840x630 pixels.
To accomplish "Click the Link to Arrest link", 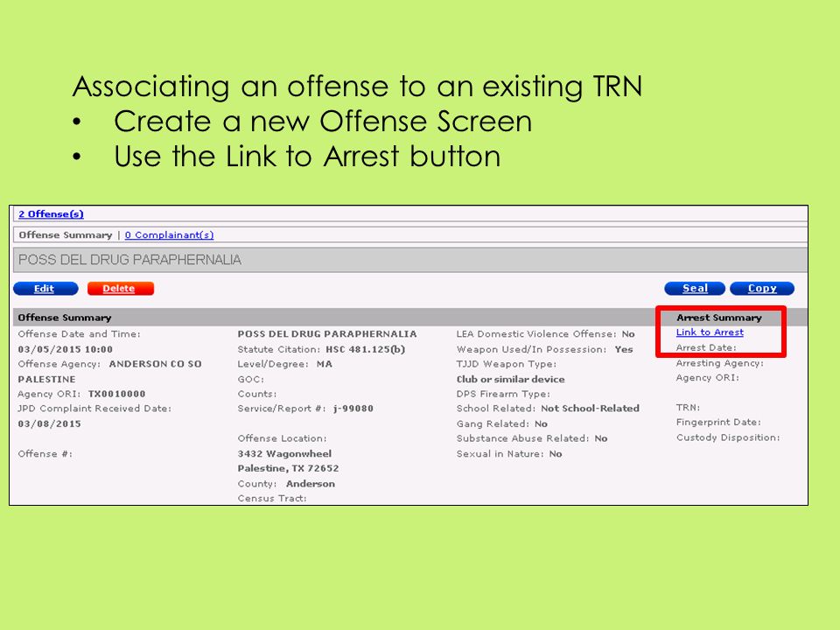I will click(710, 332).
